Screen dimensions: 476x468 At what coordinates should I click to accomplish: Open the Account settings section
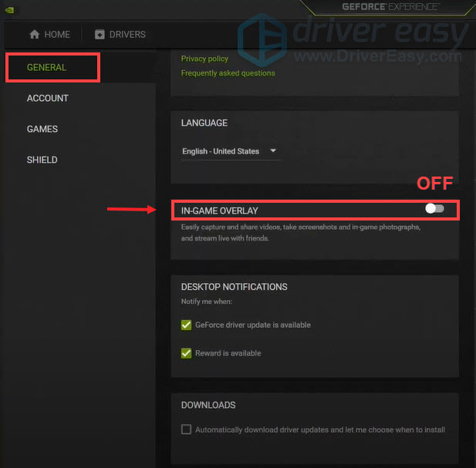point(47,98)
